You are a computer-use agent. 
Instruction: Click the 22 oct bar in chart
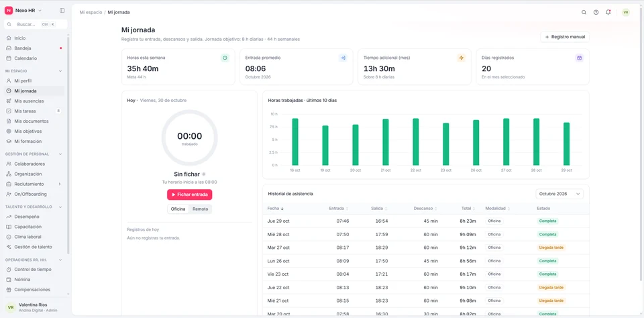416,142
